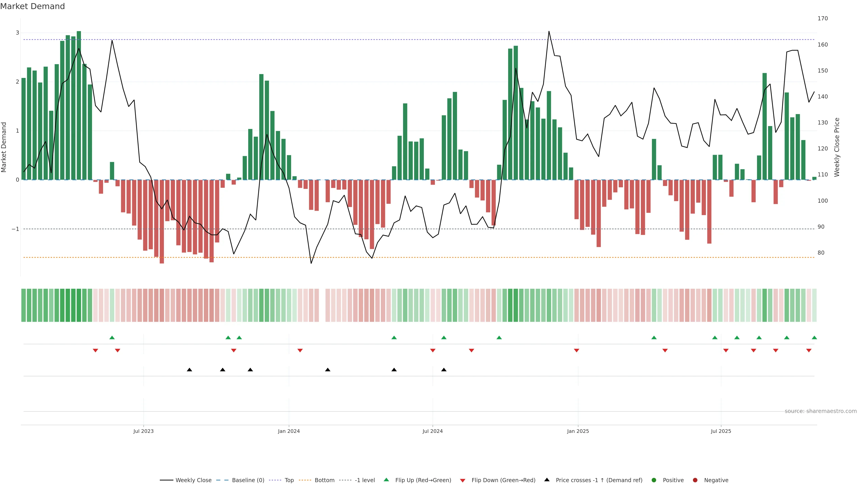Image resolution: width=868 pixels, height=488 pixels.
Task: Click the black Price crosses triangle legend icon
Action: pos(547,480)
